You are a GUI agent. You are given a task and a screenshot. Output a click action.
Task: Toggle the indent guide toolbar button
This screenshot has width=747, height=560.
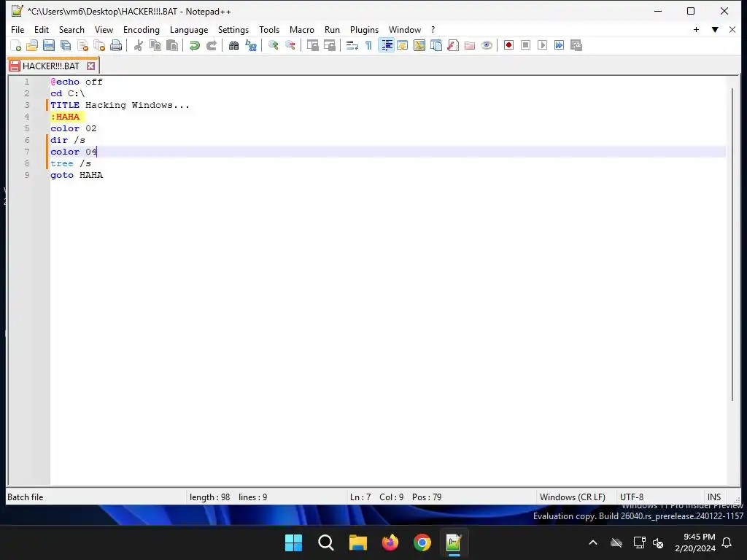(x=386, y=45)
